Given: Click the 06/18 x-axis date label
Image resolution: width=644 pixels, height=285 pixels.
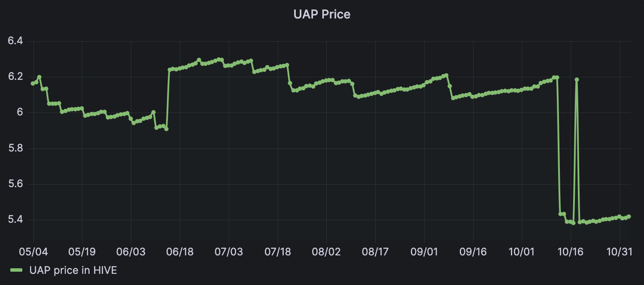Looking at the screenshot, I should tap(179, 252).
